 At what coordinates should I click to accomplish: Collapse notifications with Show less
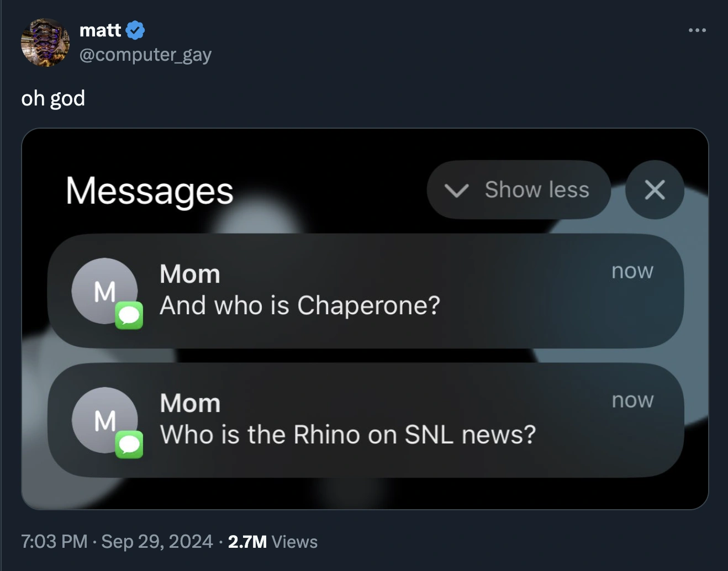pos(536,190)
